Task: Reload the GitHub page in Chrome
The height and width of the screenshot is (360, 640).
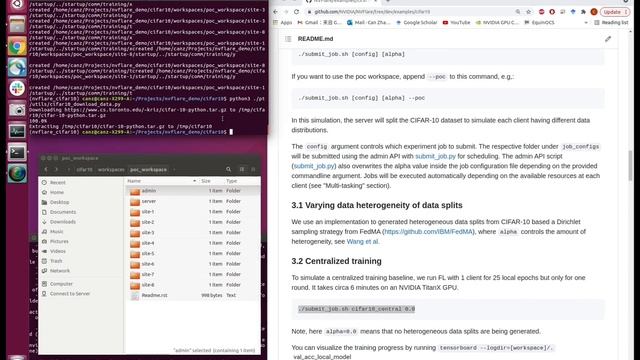Action: click(x=297, y=12)
